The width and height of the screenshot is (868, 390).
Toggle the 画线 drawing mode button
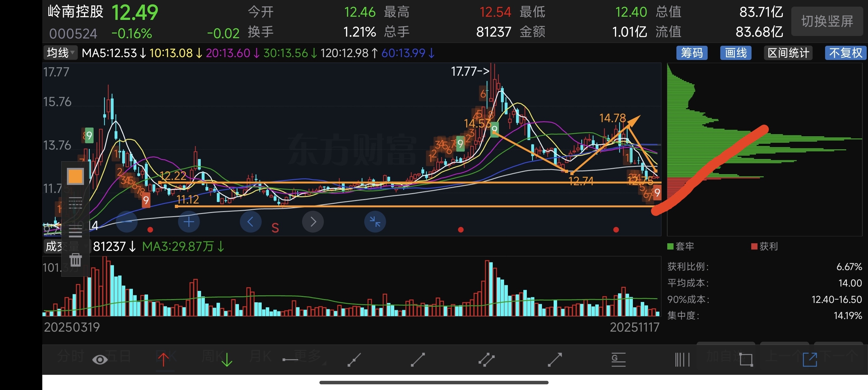coord(735,53)
